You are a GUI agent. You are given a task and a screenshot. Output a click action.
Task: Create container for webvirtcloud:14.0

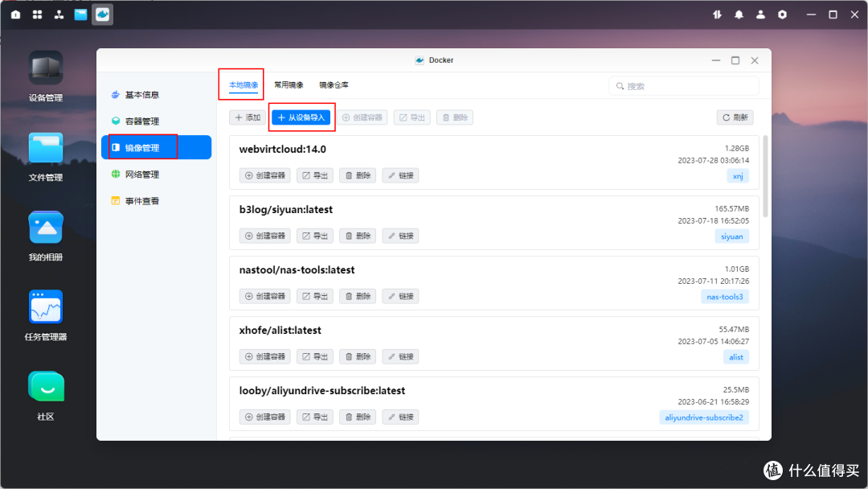(265, 175)
